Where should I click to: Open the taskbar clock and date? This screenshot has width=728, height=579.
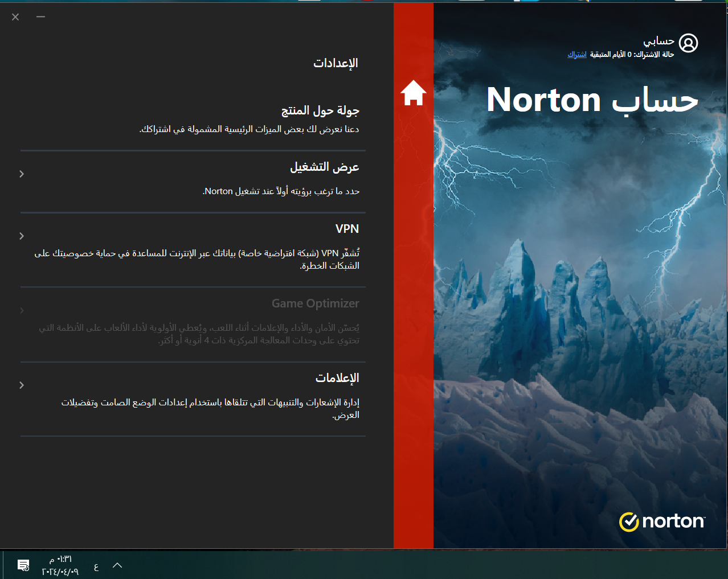click(60, 565)
